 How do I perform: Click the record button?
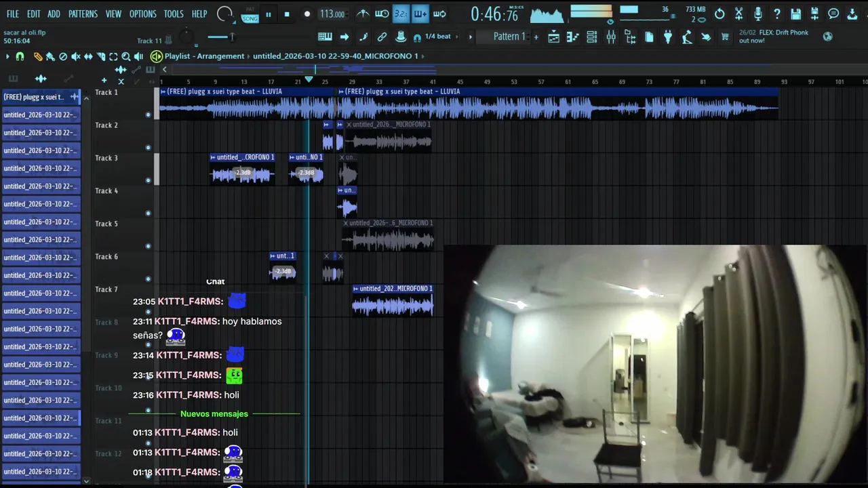[307, 14]
